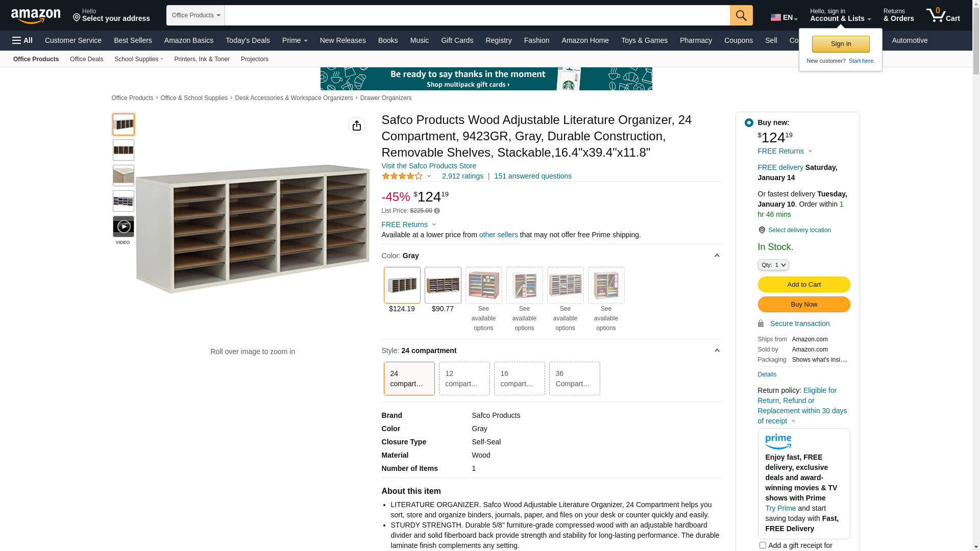Select the 12 compartment style option
980x551 pixels.
click(464, 379)
